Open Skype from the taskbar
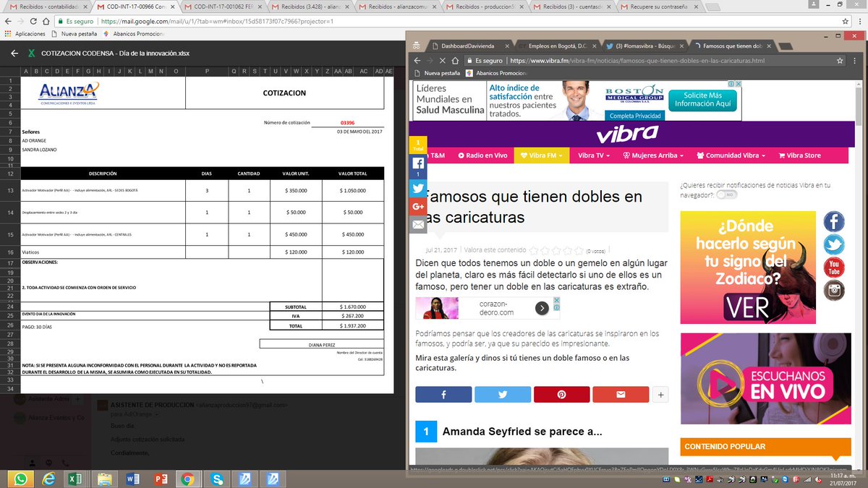The image size is (868, 488). [216, 478]
